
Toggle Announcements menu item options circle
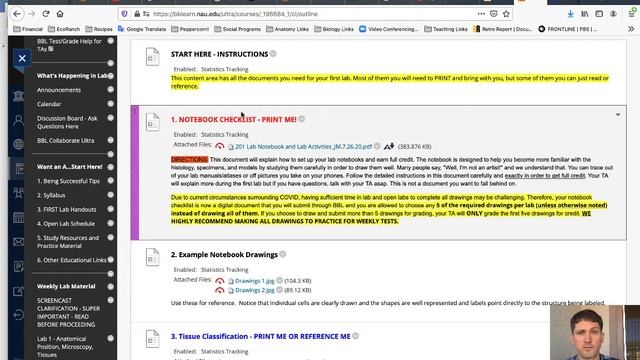111,89
